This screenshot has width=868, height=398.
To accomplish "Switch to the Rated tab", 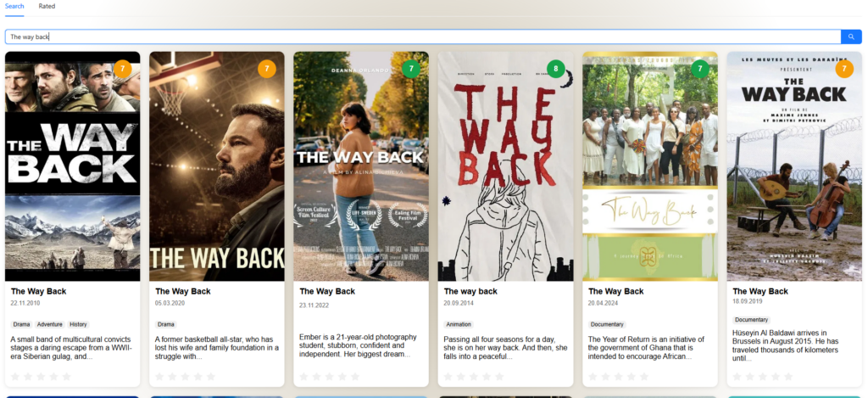I will pyautogui.click(x=47, y=6).
